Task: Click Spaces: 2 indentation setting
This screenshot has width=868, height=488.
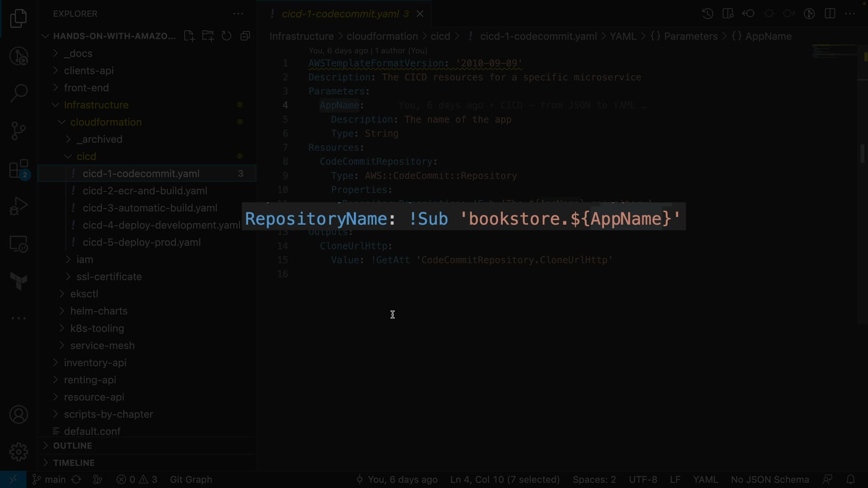Action: pyautogui.click(x=594, y=479)
